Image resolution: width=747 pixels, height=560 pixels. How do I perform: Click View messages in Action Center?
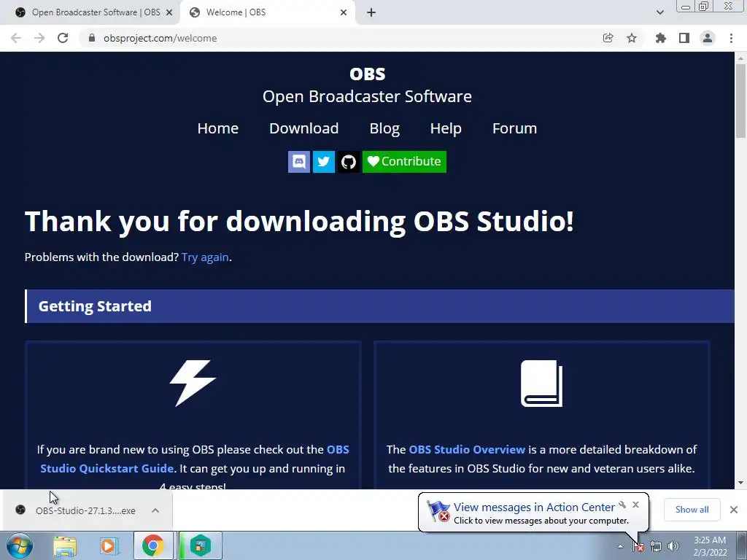pyautogui.click(x=533, y=507)
